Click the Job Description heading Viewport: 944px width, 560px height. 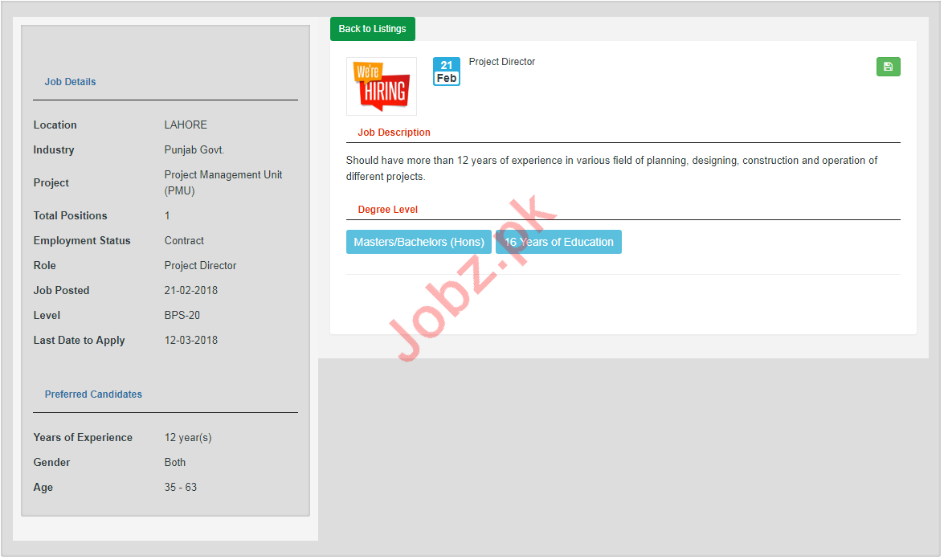click(x=394, y=133)
